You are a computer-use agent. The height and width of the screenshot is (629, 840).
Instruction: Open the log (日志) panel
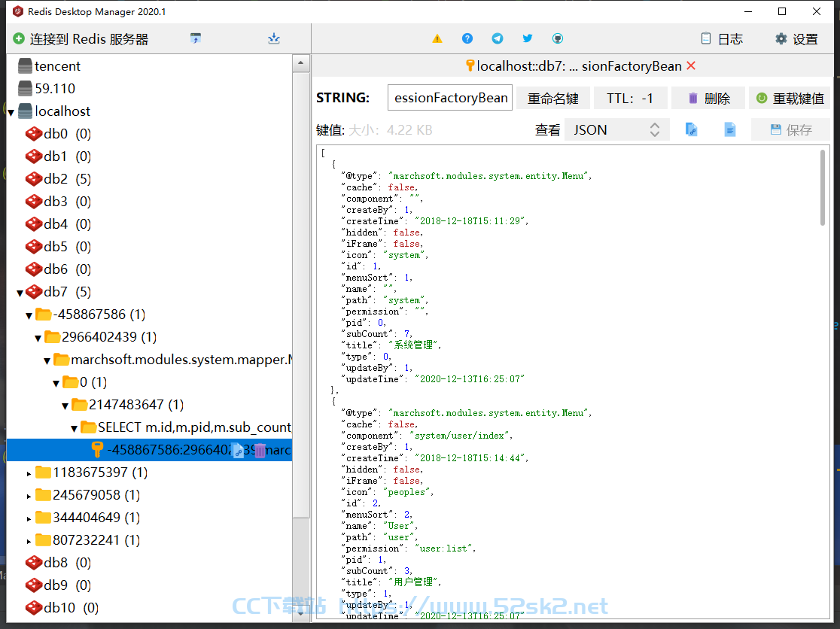click(x=722, y=39)
